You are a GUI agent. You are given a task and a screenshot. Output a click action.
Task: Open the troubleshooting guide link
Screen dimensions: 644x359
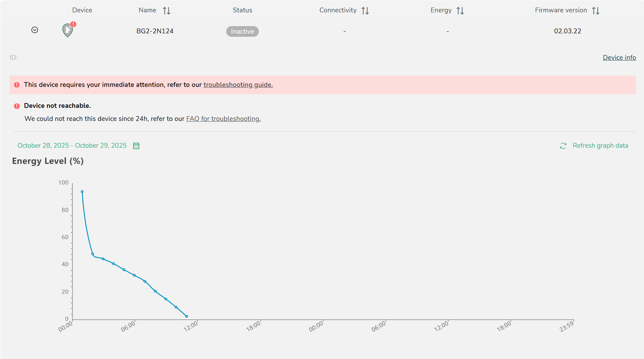(238, 85)
